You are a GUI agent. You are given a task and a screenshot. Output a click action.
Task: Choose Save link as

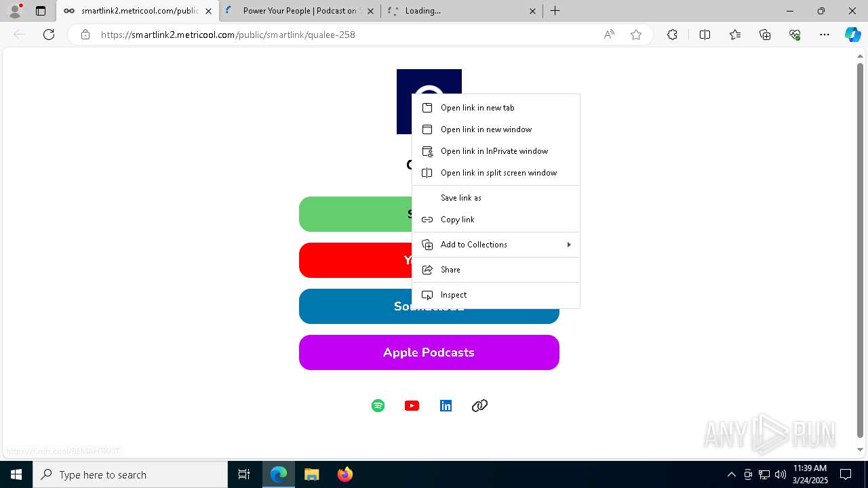496,198
